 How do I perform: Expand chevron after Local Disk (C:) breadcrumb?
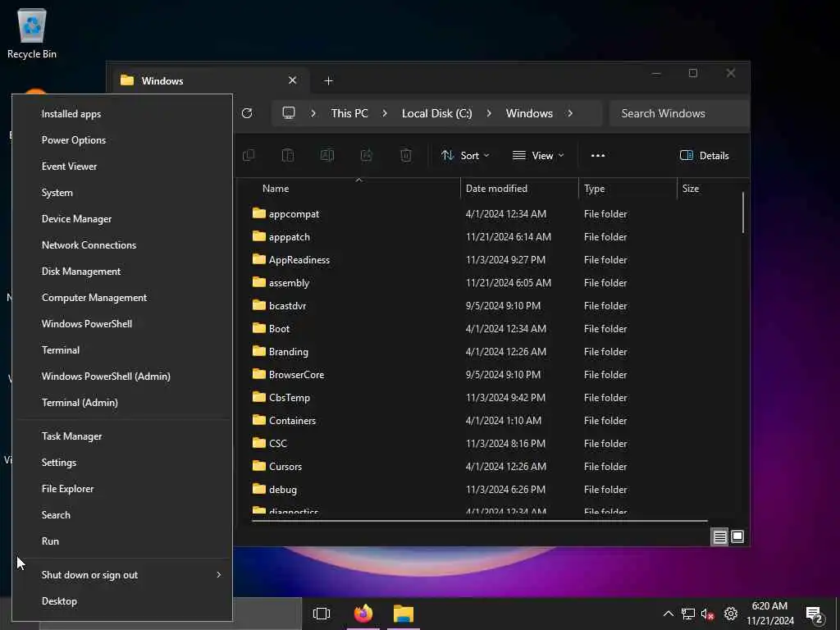489,113
